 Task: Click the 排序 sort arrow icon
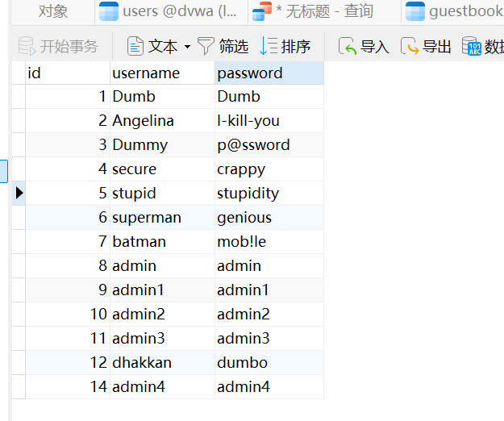point(269,46)
